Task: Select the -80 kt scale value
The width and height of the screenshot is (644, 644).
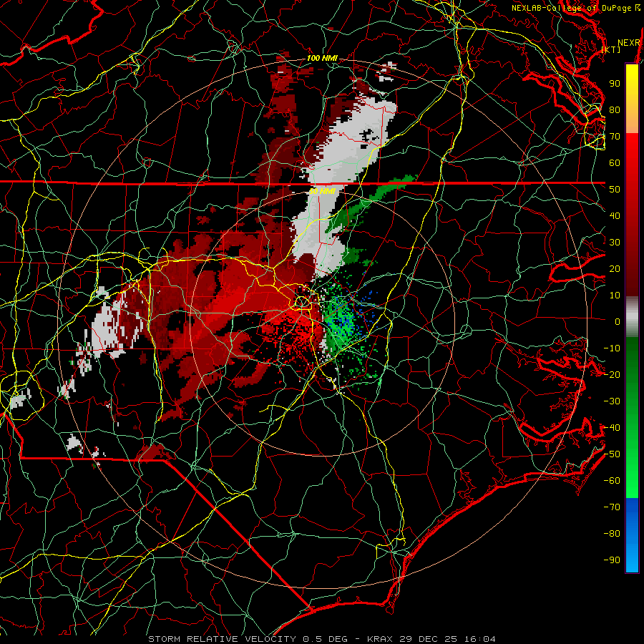Action: [x=612, y=534]
